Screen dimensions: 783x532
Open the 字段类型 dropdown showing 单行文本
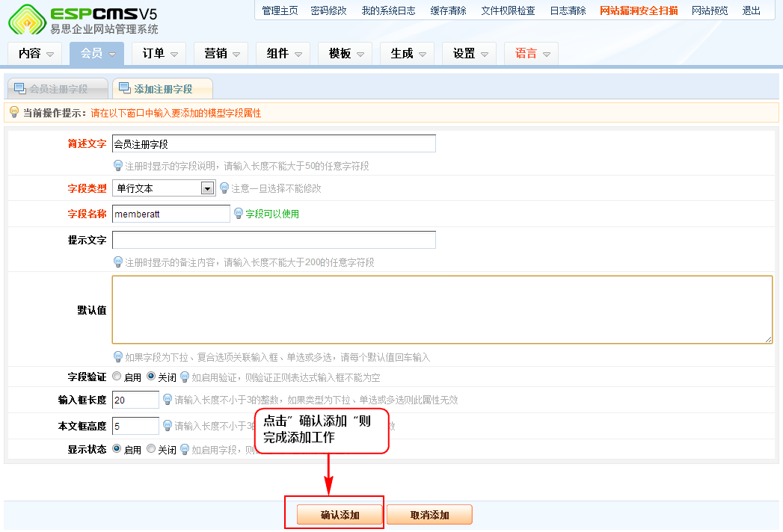point(208,188)
